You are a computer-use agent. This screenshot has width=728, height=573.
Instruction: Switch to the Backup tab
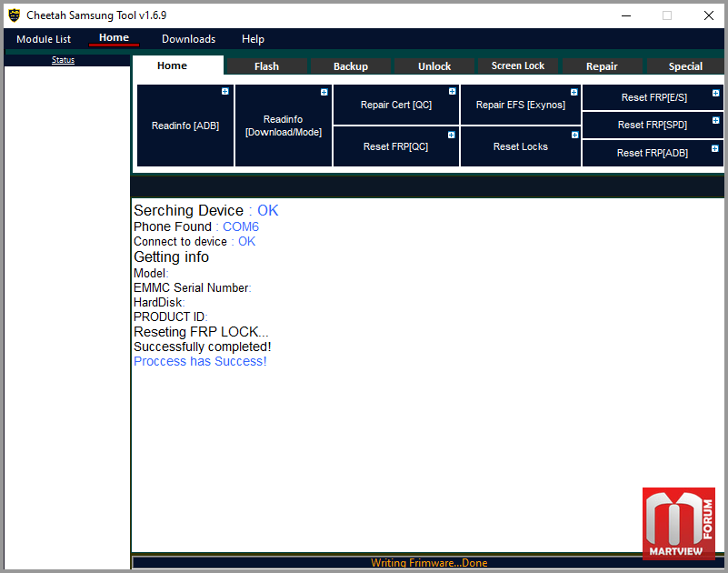click(x=351, y=66)
